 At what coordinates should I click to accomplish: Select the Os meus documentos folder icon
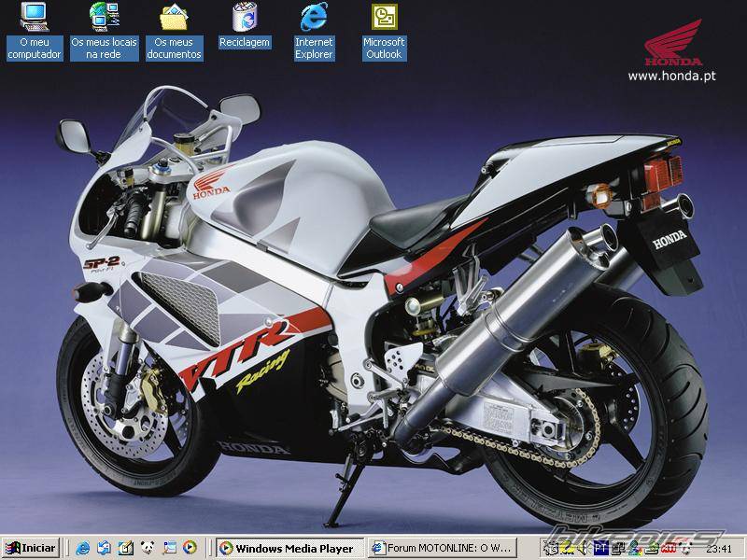pos(174,32)
